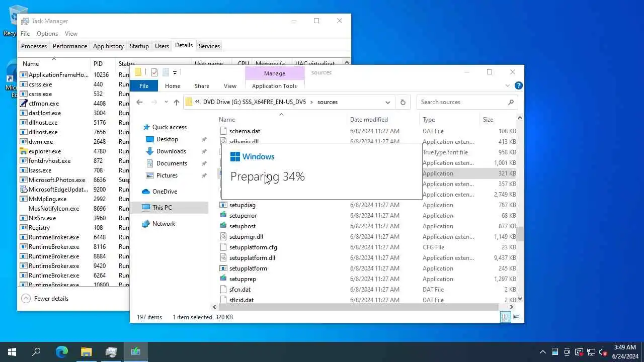Open recent locations dropdown beside Forward arrow

165,102
